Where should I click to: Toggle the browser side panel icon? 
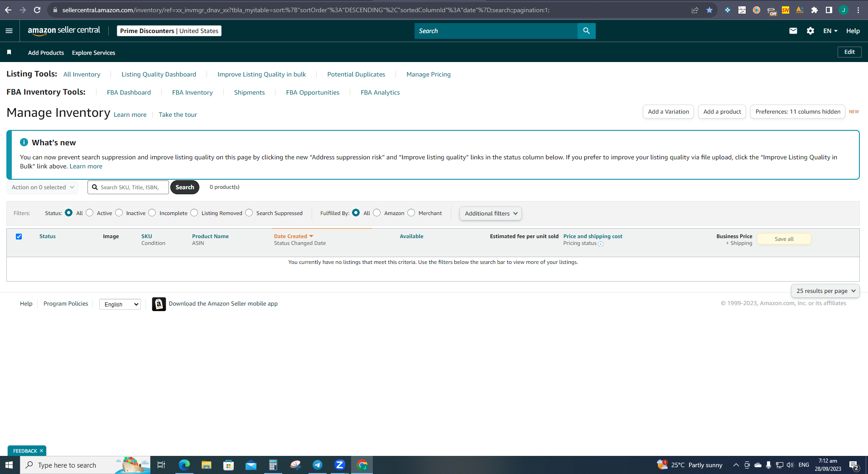829,10
